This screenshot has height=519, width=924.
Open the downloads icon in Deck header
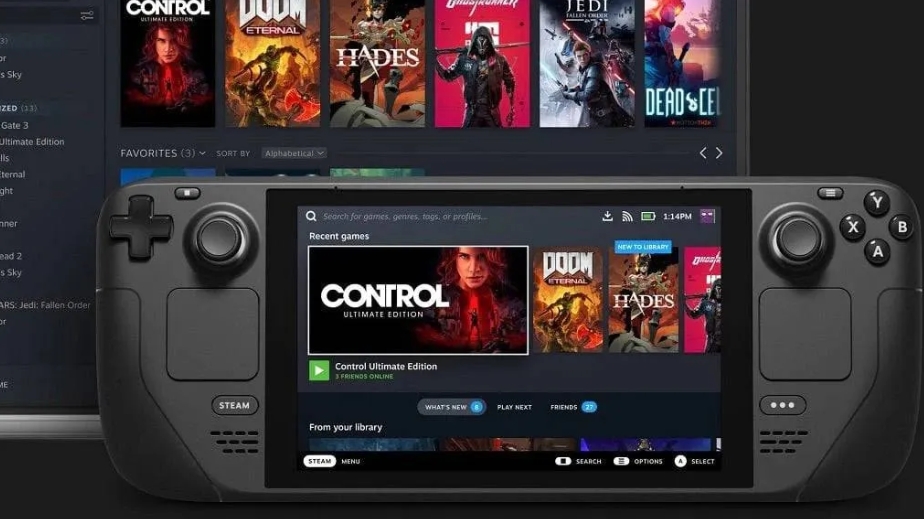(608, 216)
